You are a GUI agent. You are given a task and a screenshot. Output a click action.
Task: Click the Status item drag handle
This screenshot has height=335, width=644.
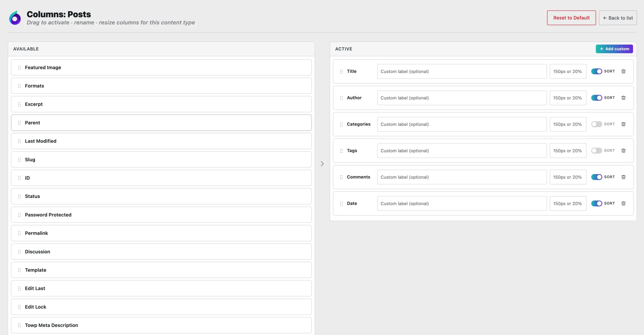(x=19, y=196)
